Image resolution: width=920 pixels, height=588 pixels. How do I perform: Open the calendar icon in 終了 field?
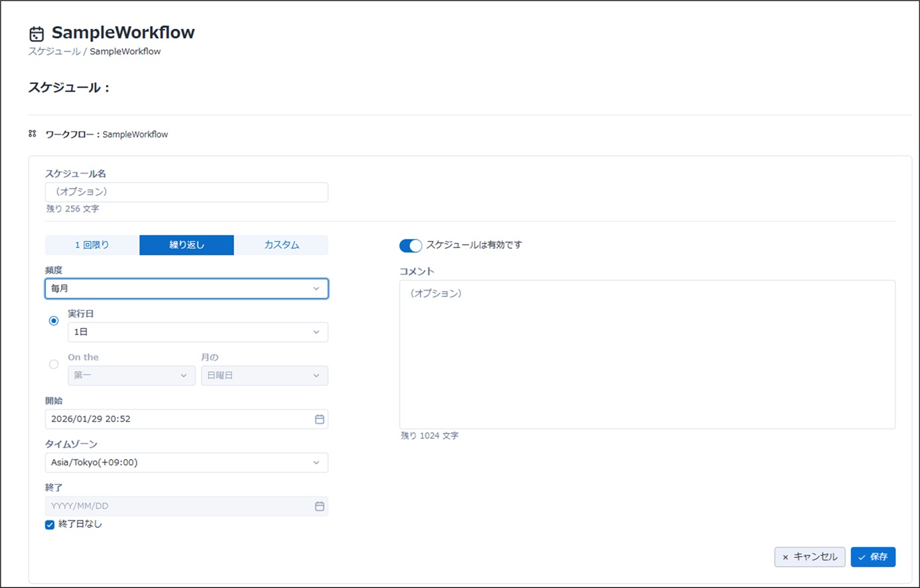point(320,506)
